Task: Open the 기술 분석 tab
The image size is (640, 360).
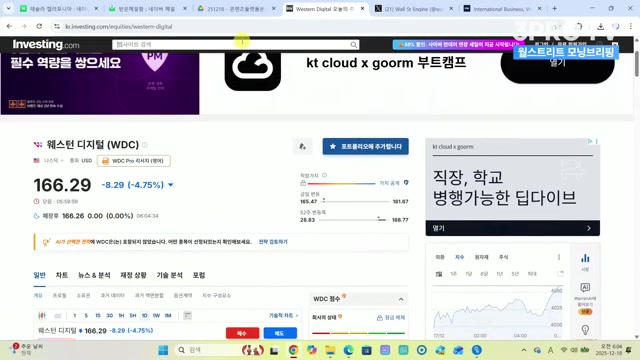Action: (169, 275)
